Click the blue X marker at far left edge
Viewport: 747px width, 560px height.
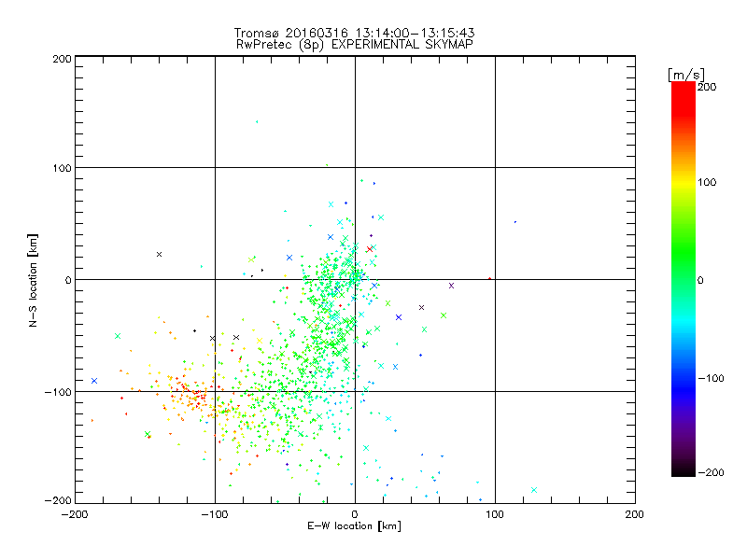pyautogui.click(x=94, y=381)
